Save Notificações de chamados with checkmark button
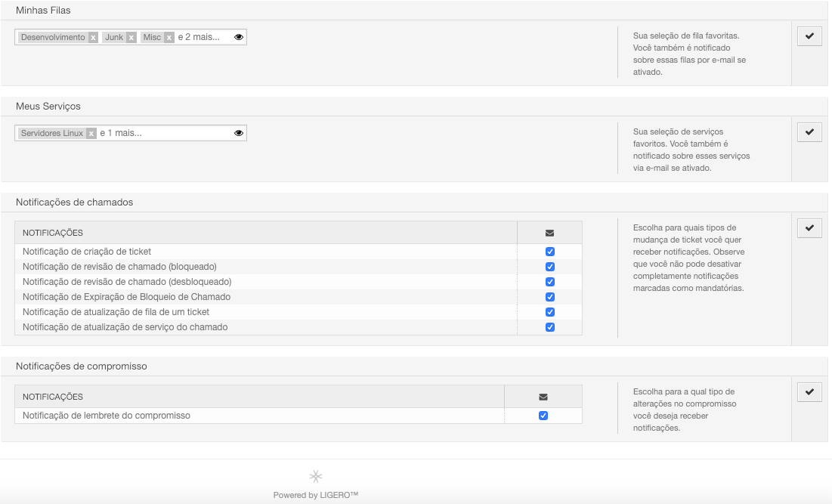Viewport: 832px width, 504px height. tap(810, 228)
